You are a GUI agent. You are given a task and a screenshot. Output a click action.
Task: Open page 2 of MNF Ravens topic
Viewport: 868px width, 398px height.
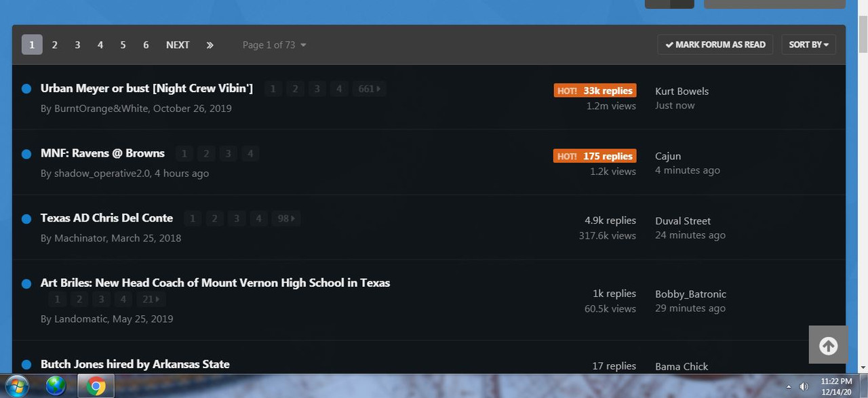pos(206,154)
